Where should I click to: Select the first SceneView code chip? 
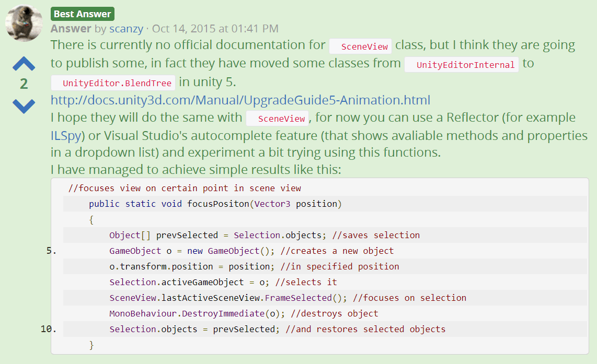(360, 46)
